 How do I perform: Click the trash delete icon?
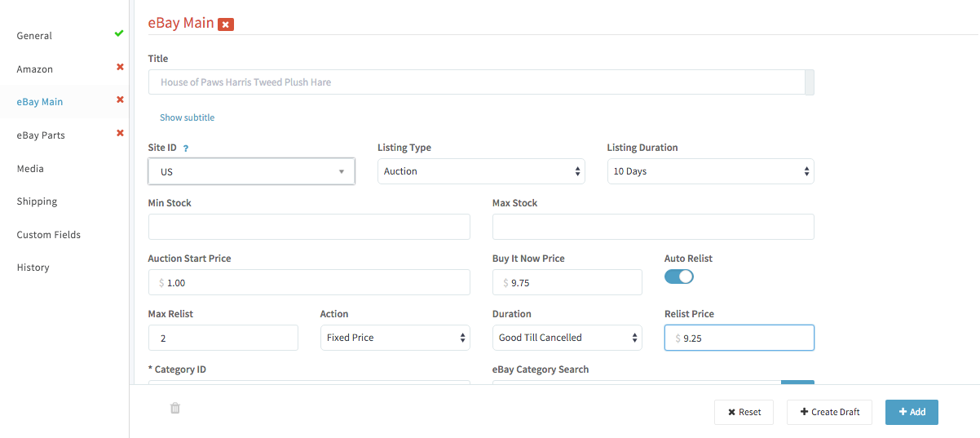click(x=175, y=408)
